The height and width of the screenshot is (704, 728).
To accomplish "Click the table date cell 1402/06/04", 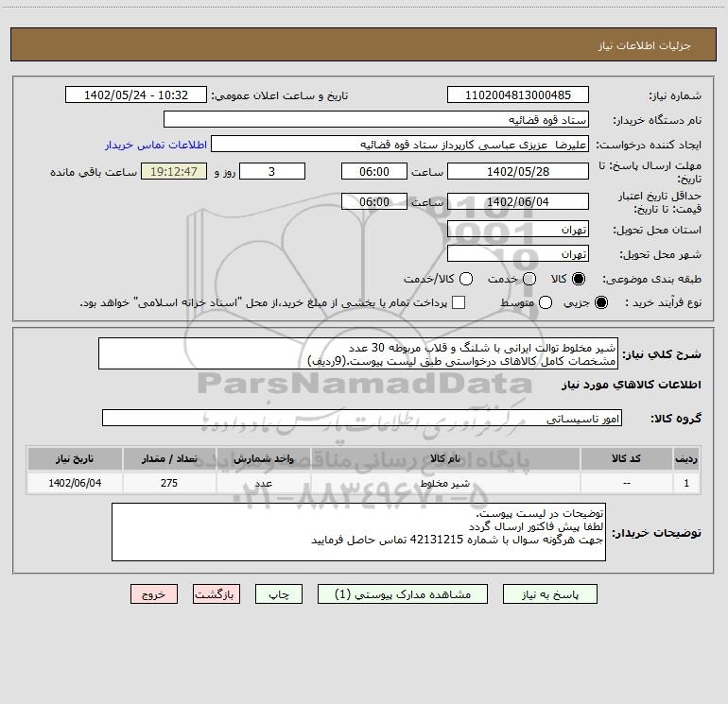I will [x=75, y=483].
